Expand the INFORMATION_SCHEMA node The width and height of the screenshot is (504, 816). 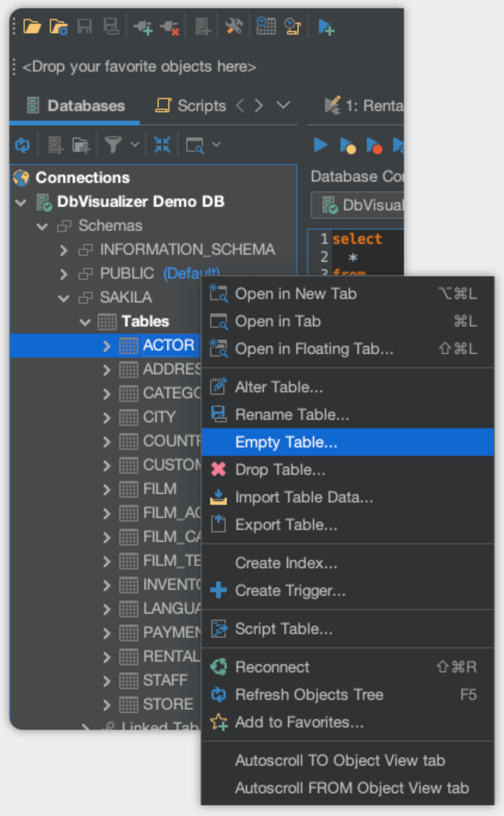64,250
